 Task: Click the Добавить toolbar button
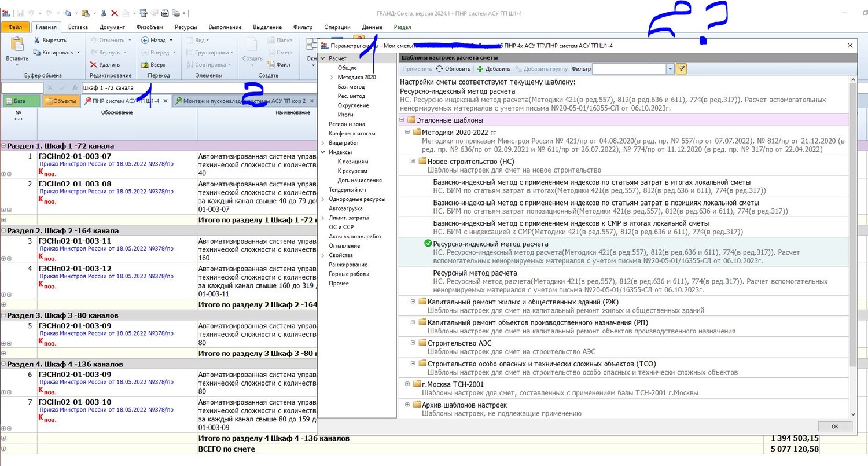493,69
